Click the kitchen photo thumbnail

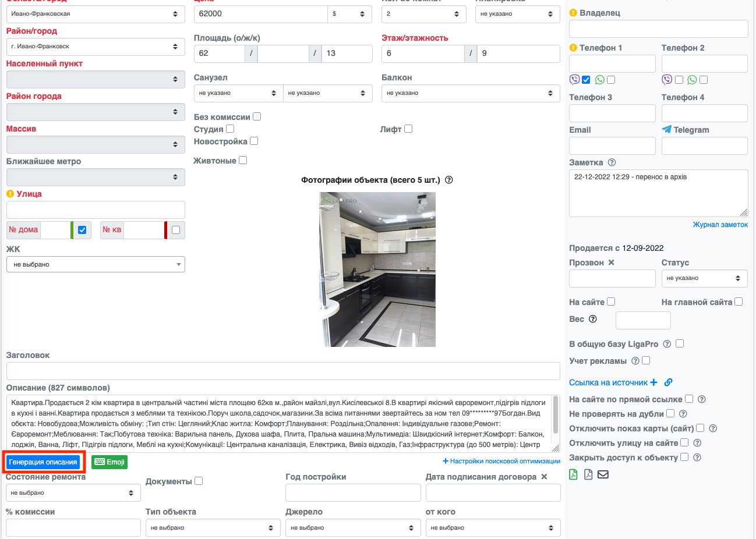pos(377,269)
